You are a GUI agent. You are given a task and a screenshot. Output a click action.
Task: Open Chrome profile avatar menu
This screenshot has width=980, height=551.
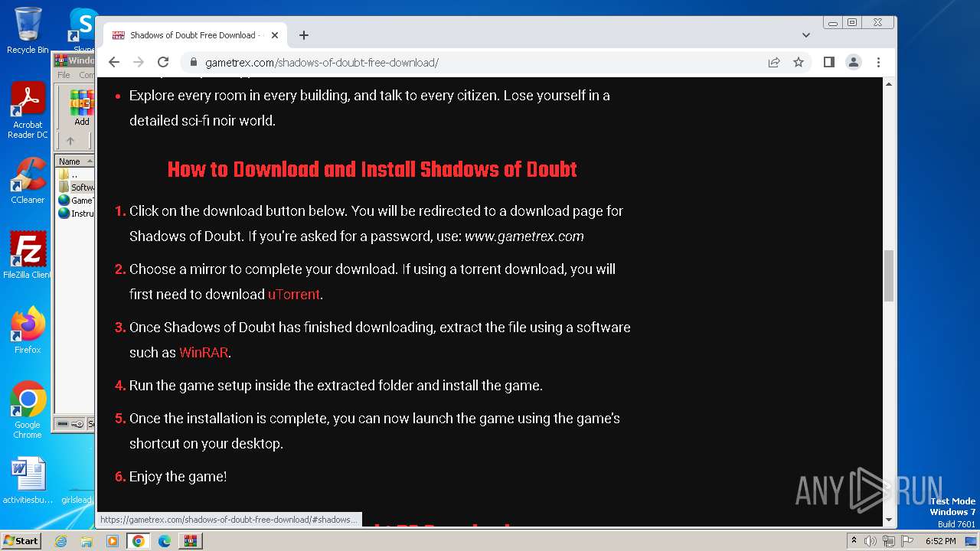854,62
